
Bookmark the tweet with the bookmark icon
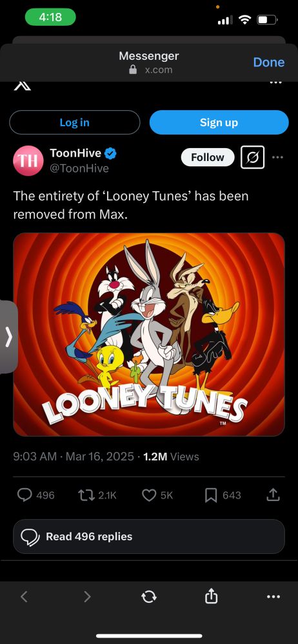[x=211, y=495]
